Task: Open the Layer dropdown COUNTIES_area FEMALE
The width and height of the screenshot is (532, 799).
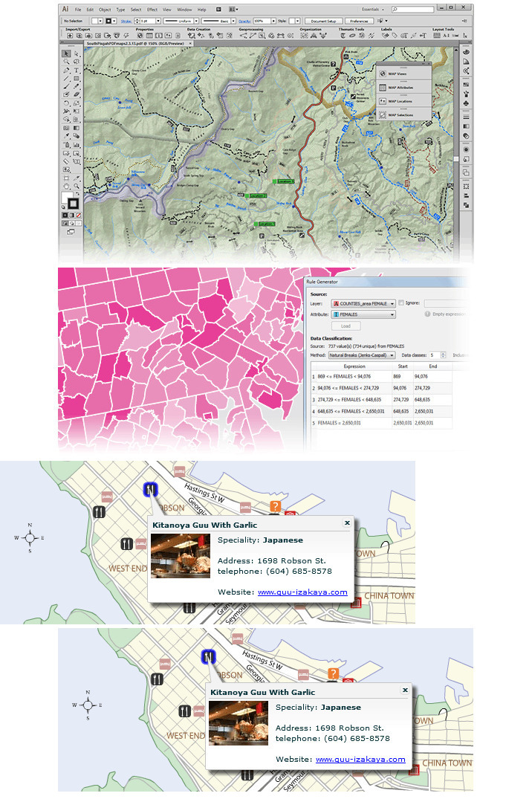Action: [x=363, y=304]
